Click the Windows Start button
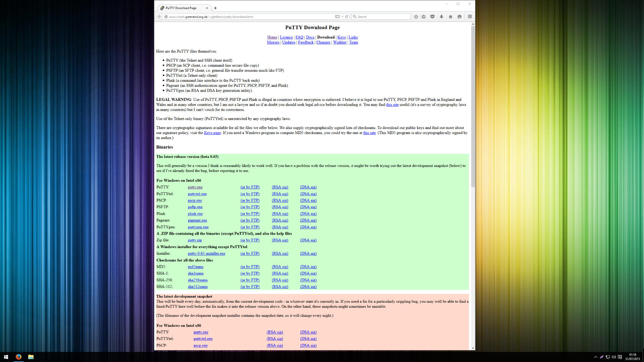The height and width of the screenshot is (362, 644). click(6, 357)
